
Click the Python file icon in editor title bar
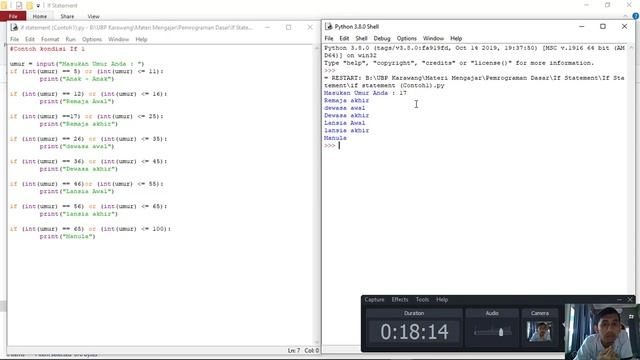click(14, 27)
